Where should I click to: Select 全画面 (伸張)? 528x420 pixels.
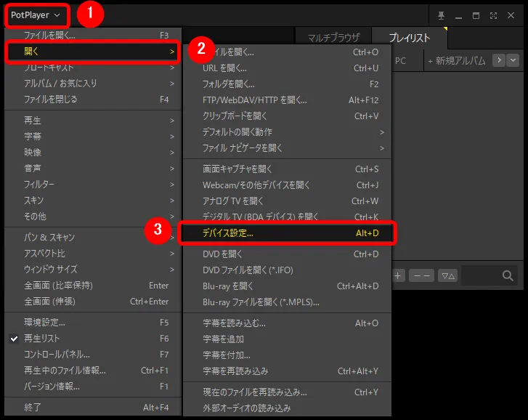[x=93, y=302]
